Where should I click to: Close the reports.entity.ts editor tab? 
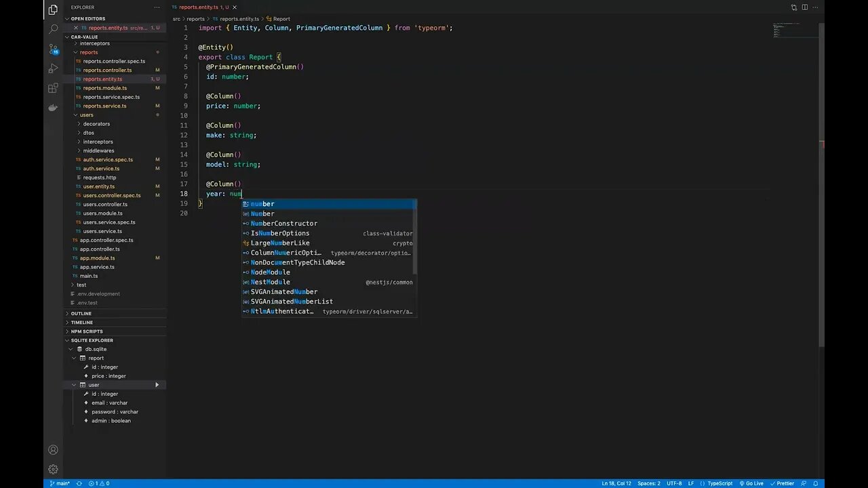tap(236, 7)
